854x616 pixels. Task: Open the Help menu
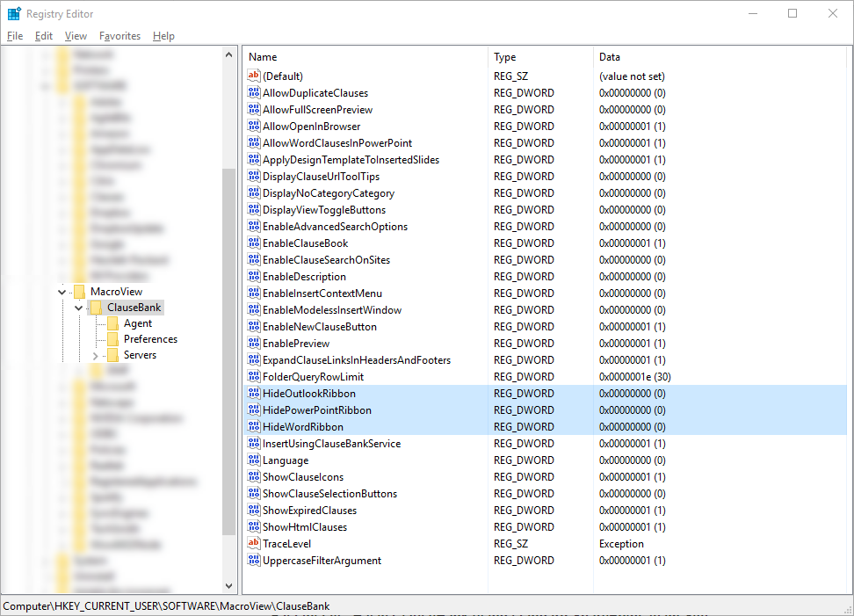coord(163,36)
